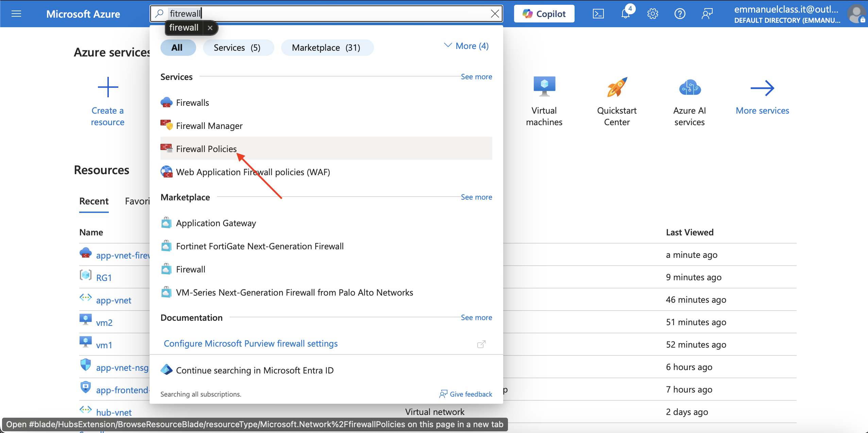Select the All filter pill
This screenshot has width=868, height=433.
click(178, 48)
